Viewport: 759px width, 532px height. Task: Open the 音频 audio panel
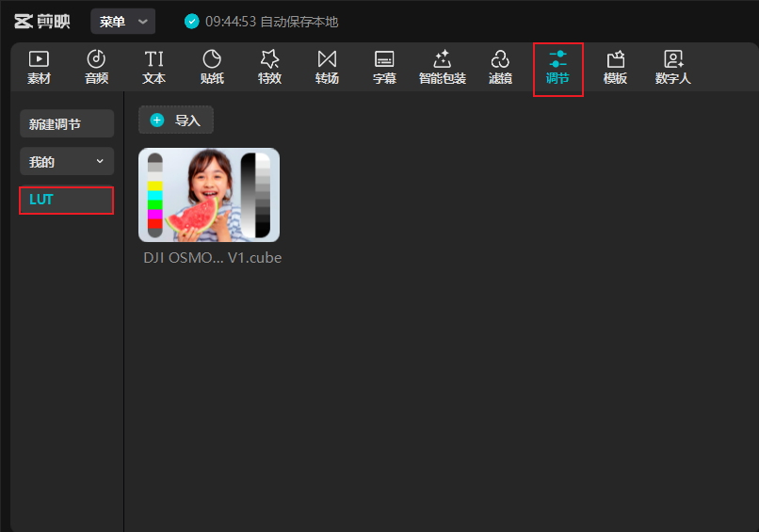[96, 68]
